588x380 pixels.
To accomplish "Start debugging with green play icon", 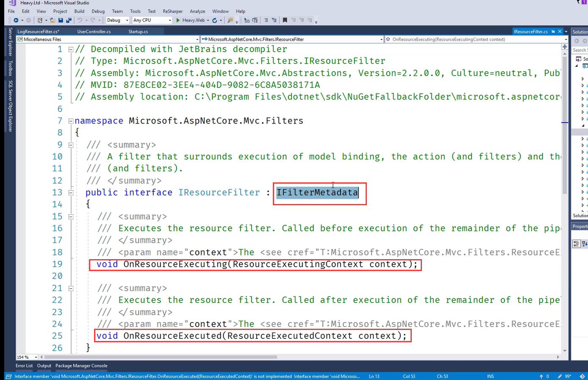I will (x=178, y=20).
